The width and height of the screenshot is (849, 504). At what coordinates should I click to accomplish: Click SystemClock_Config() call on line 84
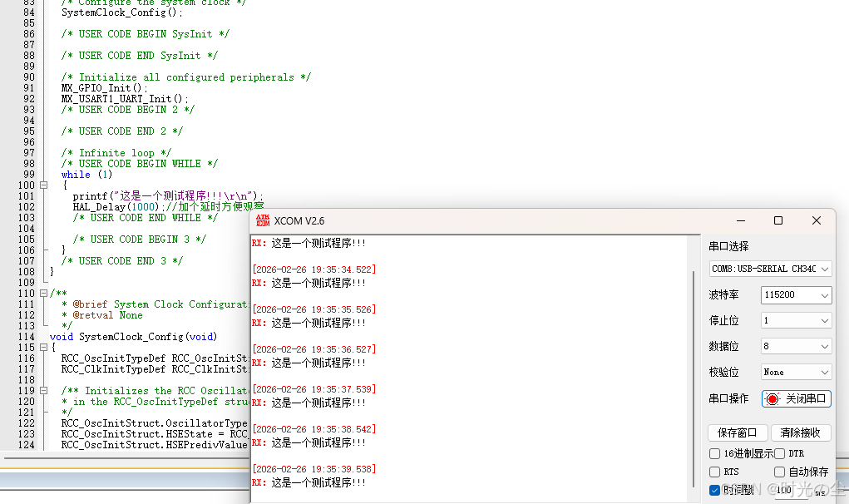click(x=121, y=12)
